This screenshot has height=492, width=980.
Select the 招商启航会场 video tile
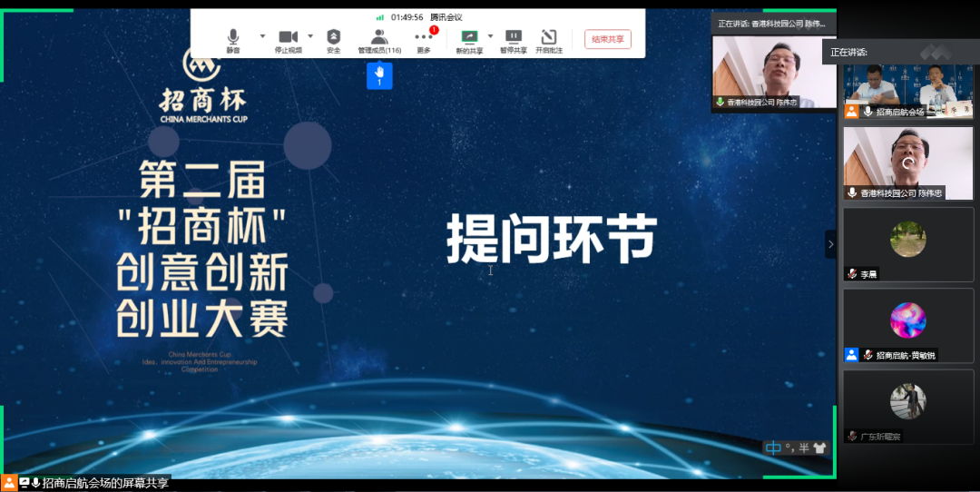pos(908,92)
